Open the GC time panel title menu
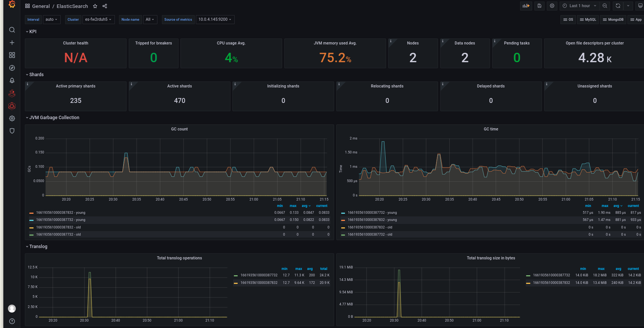The image size is (644, 328). click(x=491, y=129)
